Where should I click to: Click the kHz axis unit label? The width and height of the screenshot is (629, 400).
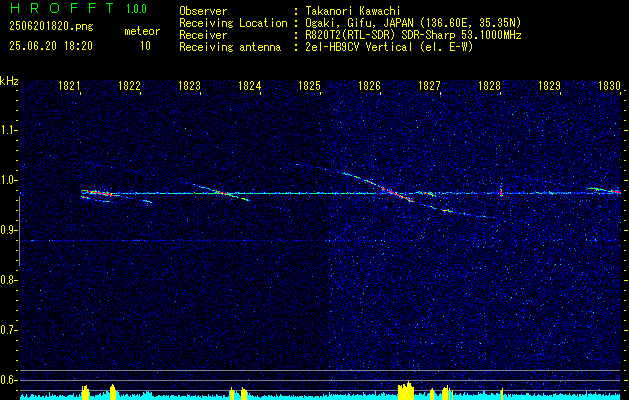pyautogui.click(x=9, y=81)
